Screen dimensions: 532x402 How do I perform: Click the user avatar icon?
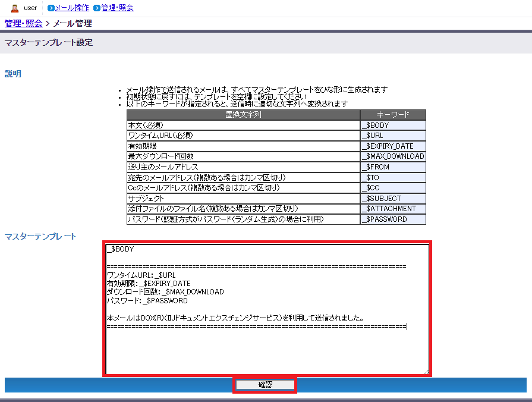(15, 8)
